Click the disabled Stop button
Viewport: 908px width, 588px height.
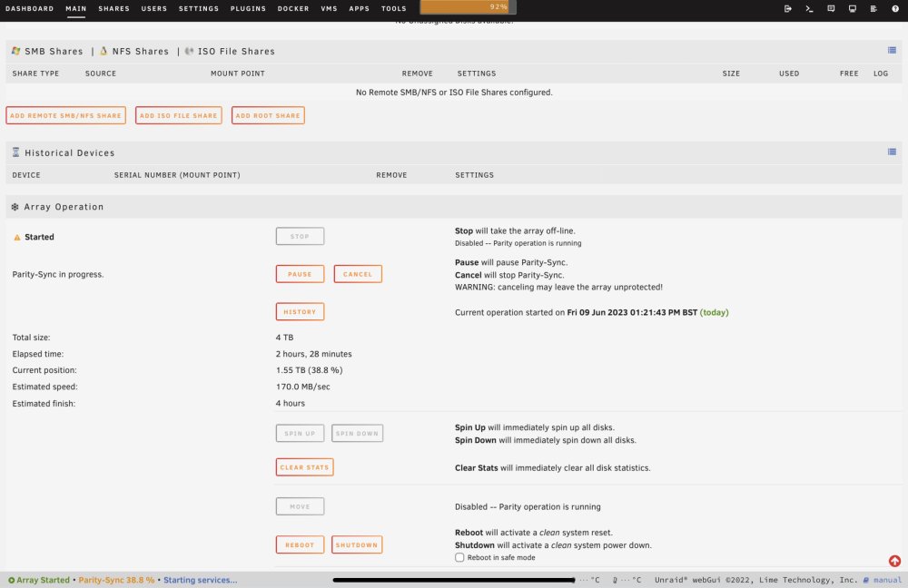pyautogui.click(x=300, y=236)
